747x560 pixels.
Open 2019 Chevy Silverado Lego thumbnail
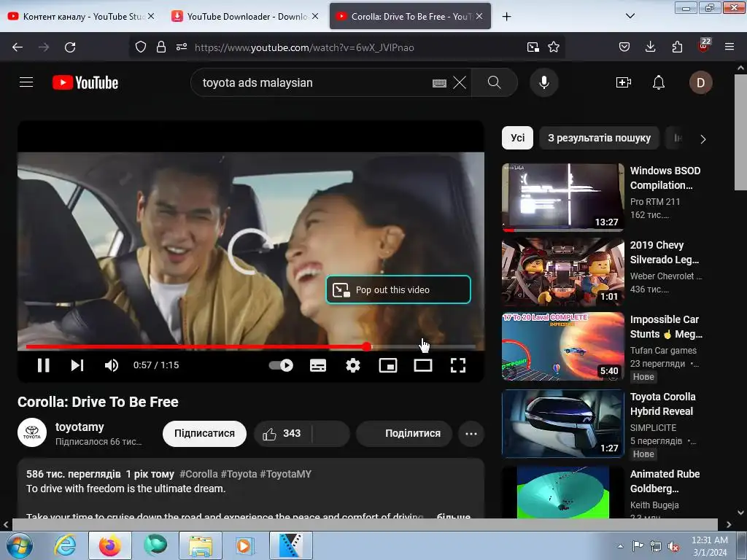(562, 272)
